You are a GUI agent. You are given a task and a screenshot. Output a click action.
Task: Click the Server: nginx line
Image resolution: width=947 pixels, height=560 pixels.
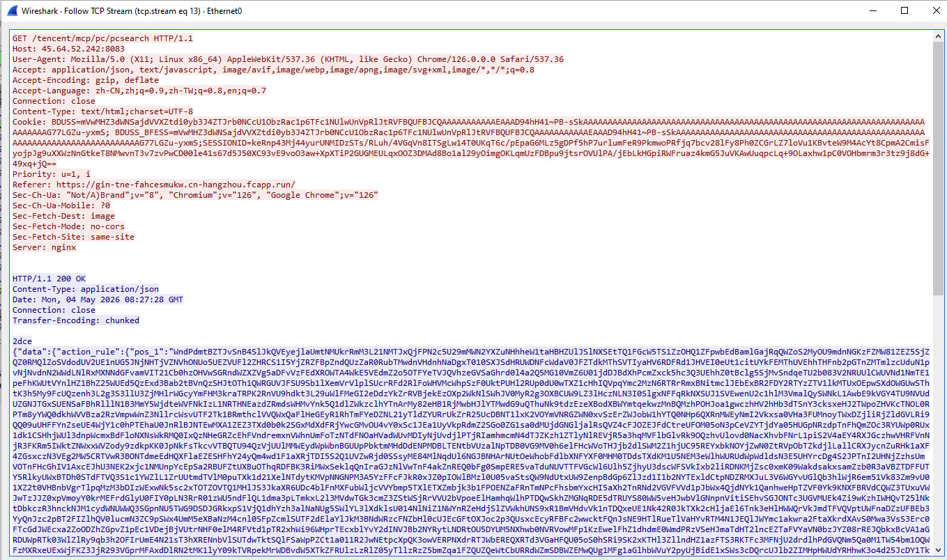point(44,247)
